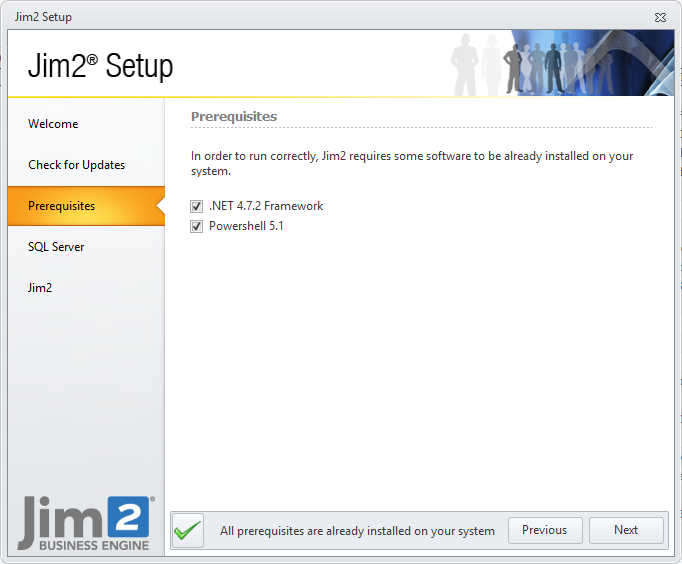This screenshot has height=564, width=682.
Task: Open the Check for Updates step
Action: (x=76, y=165)
